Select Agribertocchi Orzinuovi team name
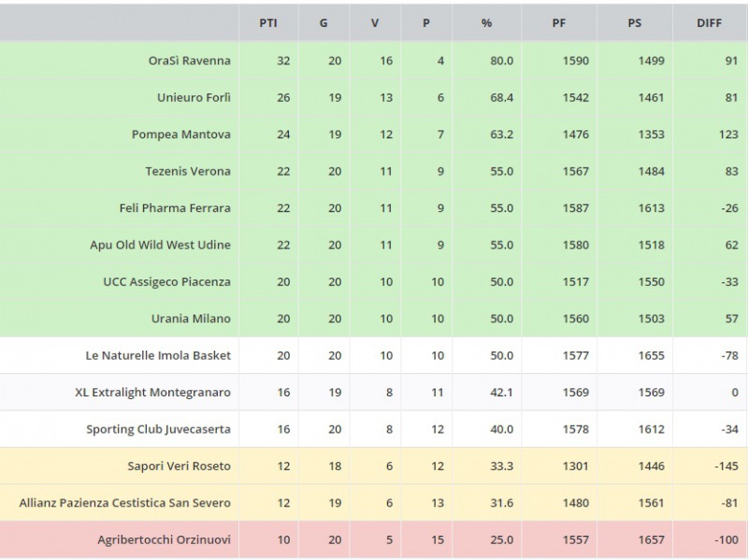 (164, 539)
